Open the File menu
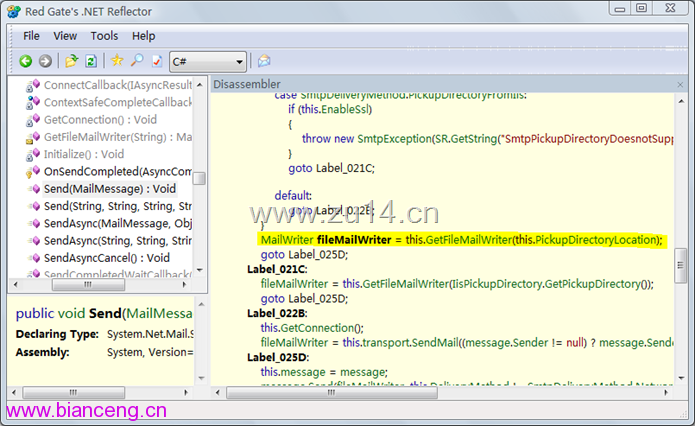695x426 pixels. (x=31, y=36)
